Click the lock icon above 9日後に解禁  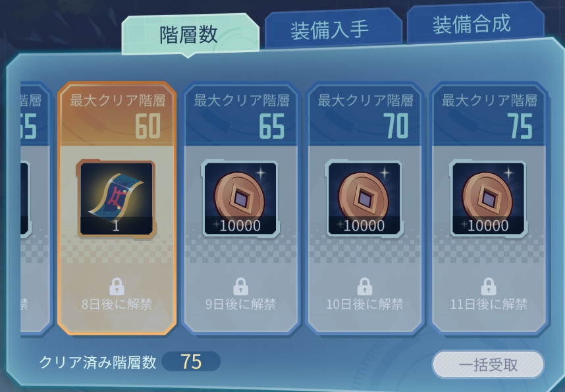(x=241, y=287)
